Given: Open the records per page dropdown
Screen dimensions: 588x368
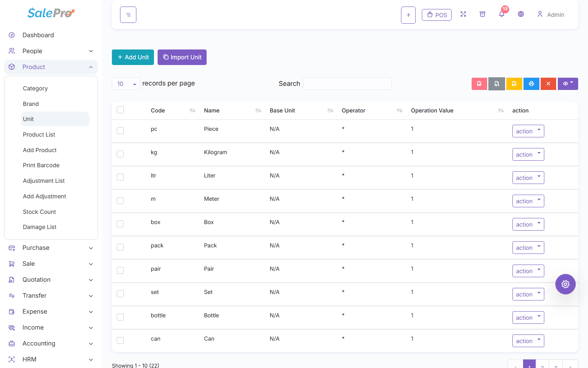Looking at the screenshot, I should (126, 84).
